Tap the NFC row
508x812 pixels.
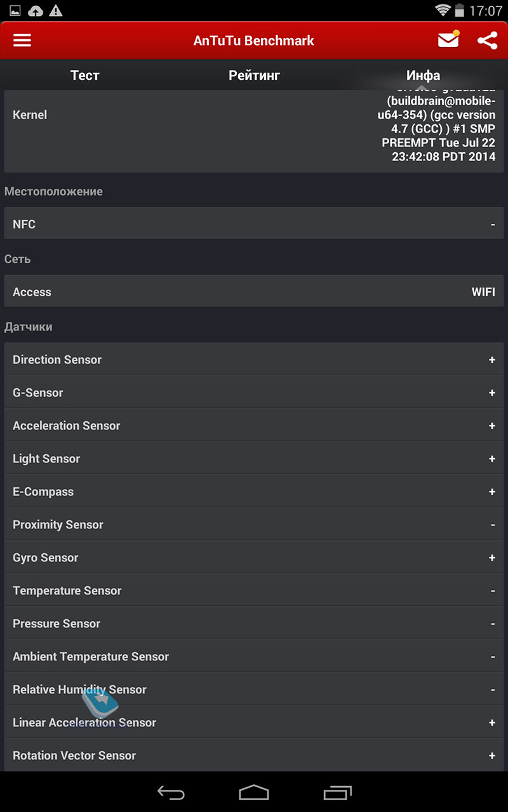[x=254, y=223]
